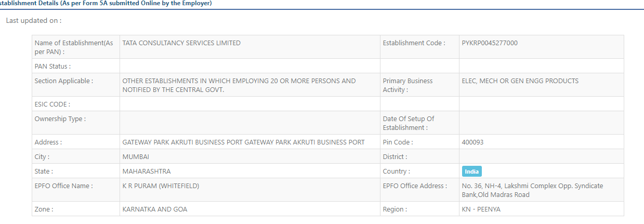This screenshot has height=224, width=644.
Task: Select the ELEC, MECH OR GEN ENGG PRODUCTS value
Action: pyautogui.click(x=520, y=81)
